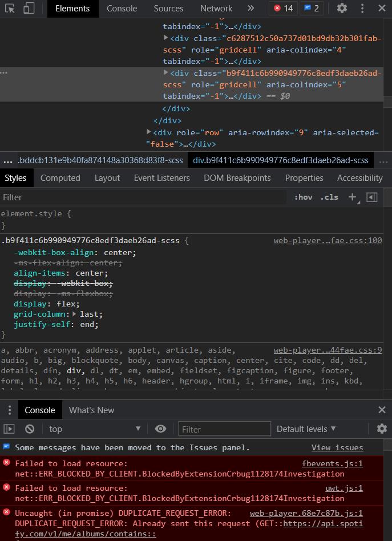Click the DUPLICATE_REQUEST_ERROR error icon
This screenshot has height=541, width=392.
click(x=6, y=512)
